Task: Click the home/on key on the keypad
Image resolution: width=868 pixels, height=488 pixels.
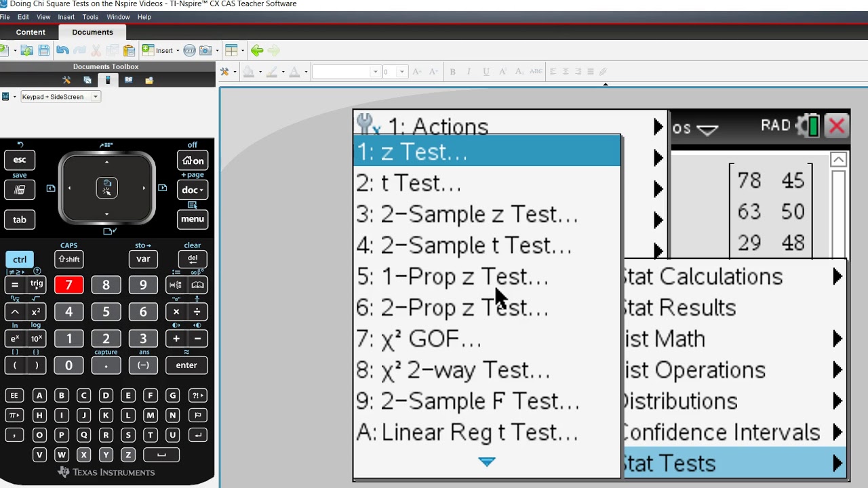Action: 192,161
